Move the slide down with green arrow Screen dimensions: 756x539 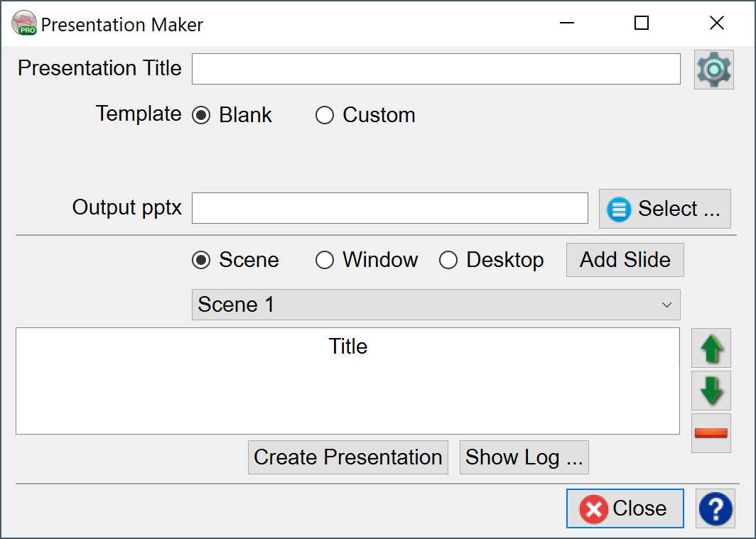click(x=711, y=391)
